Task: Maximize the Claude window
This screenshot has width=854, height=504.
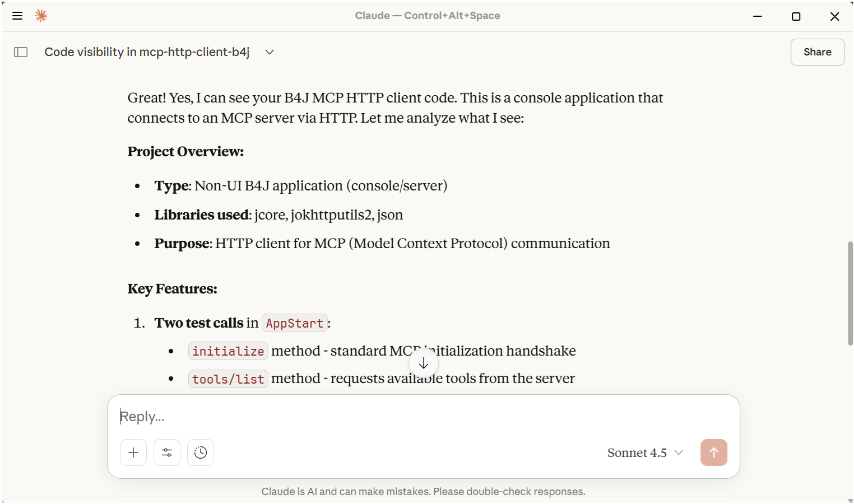Action: point(796,16)
